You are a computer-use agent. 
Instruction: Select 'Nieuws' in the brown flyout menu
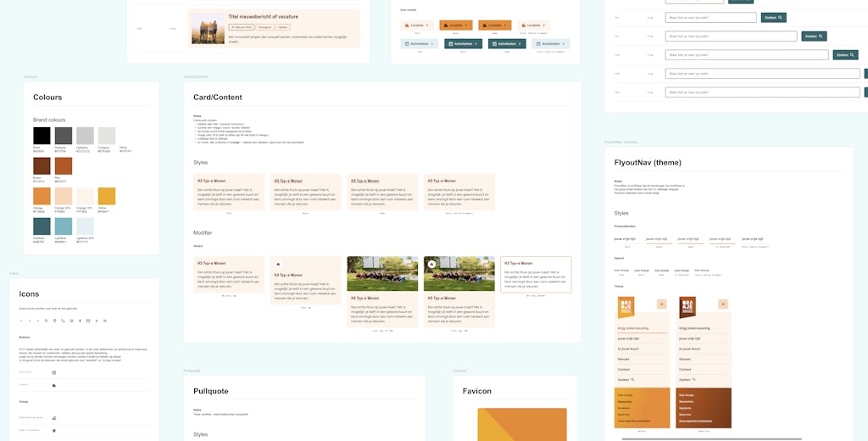pyautogui.click(x=685, y=359)
